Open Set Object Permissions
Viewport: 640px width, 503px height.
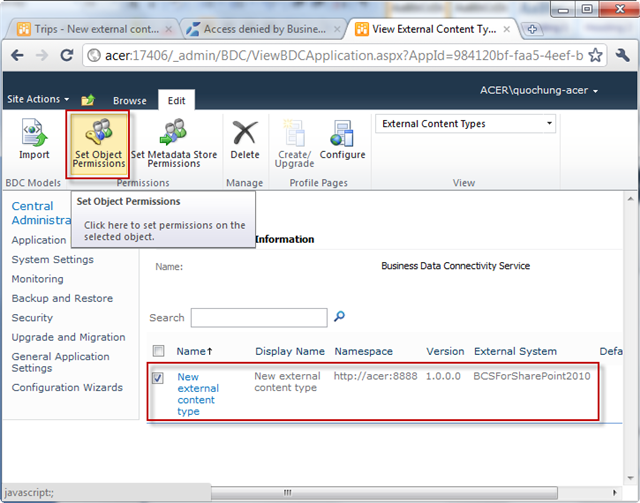(x=98, y=143)
